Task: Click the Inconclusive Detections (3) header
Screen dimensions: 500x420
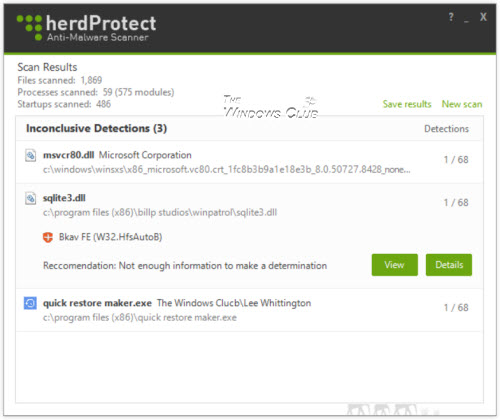Action: pyautogui.click(x=96, y=128)
